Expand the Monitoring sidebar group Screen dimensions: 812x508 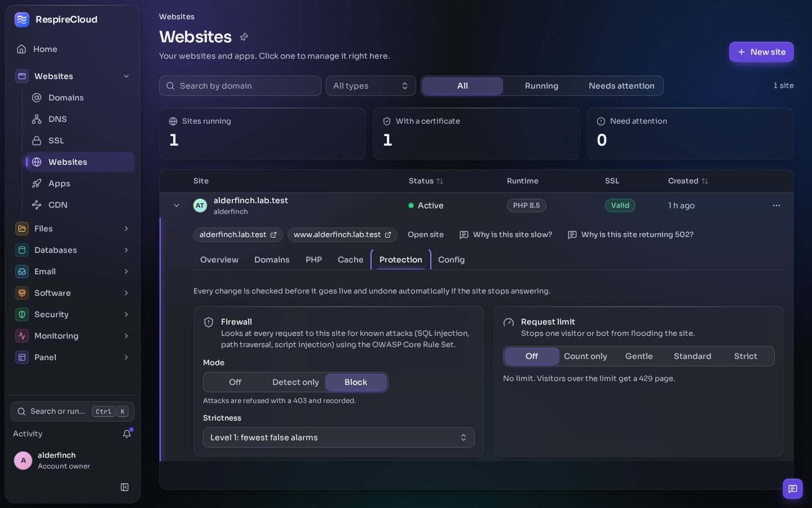(x=126, y=336)
